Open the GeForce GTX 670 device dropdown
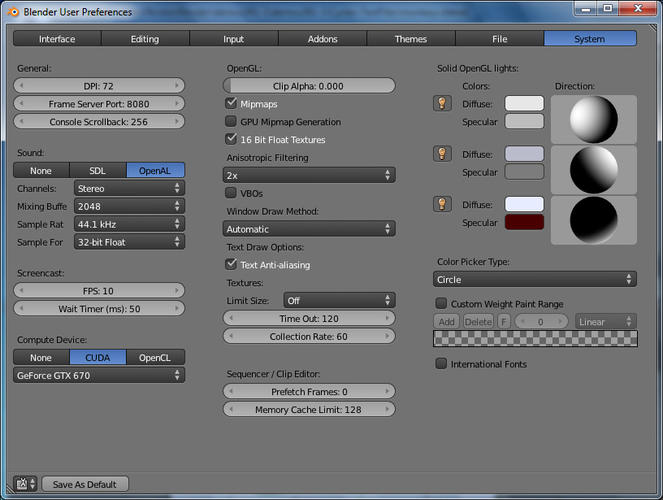 pyautogui.click(x=99, y=375)
